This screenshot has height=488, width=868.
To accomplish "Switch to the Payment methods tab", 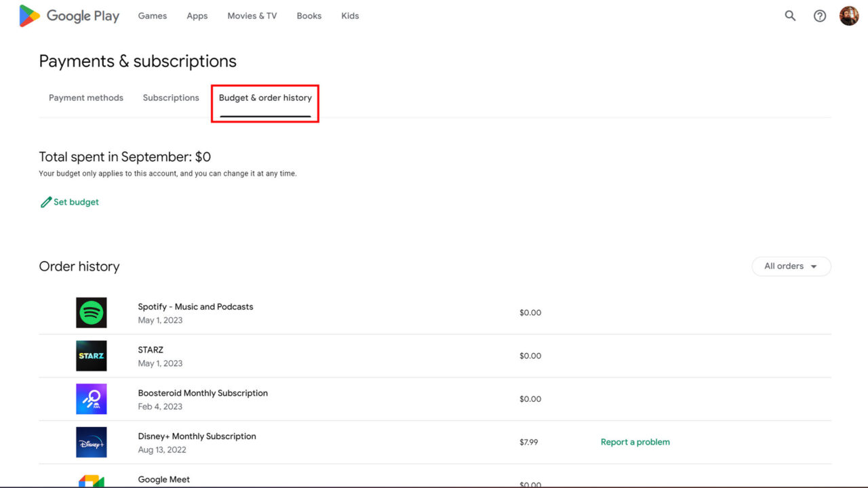I will (x=85, y=98).
